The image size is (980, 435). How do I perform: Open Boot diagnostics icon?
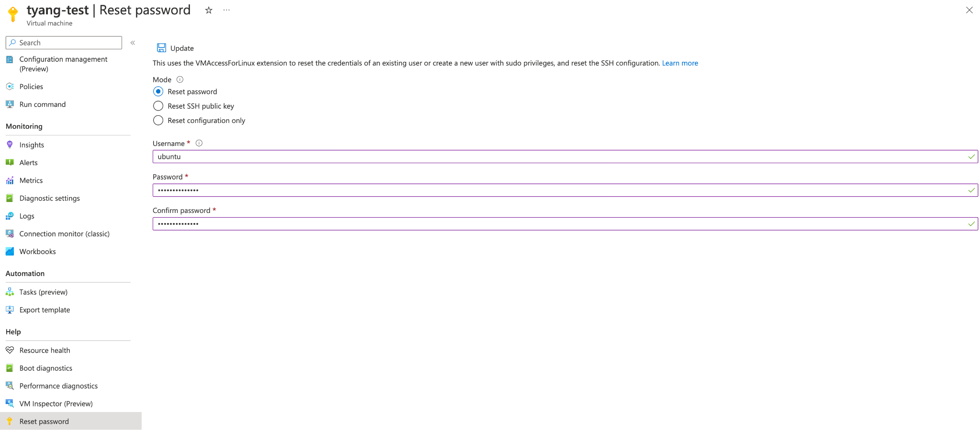point(10,368)
